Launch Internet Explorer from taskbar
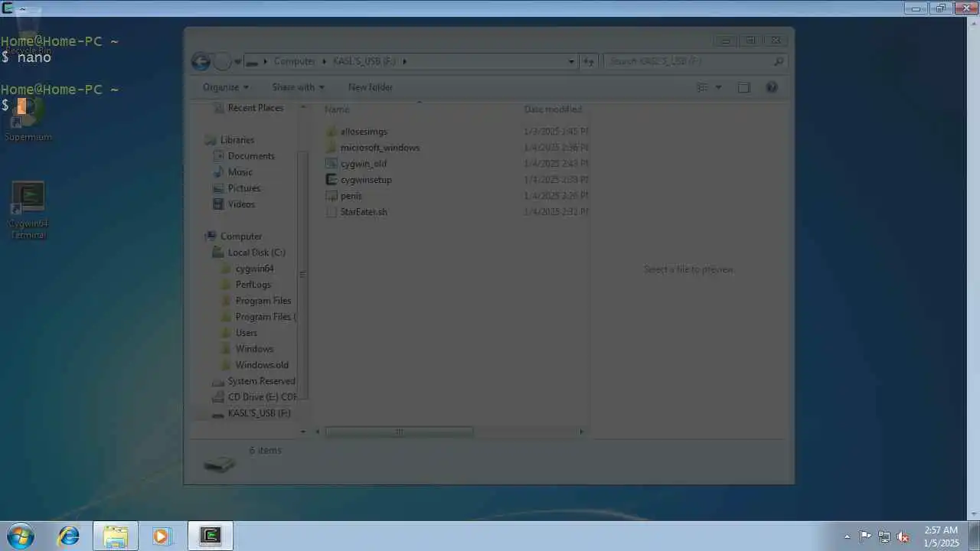This screenshot has height=551, width=980. point(69,536)
